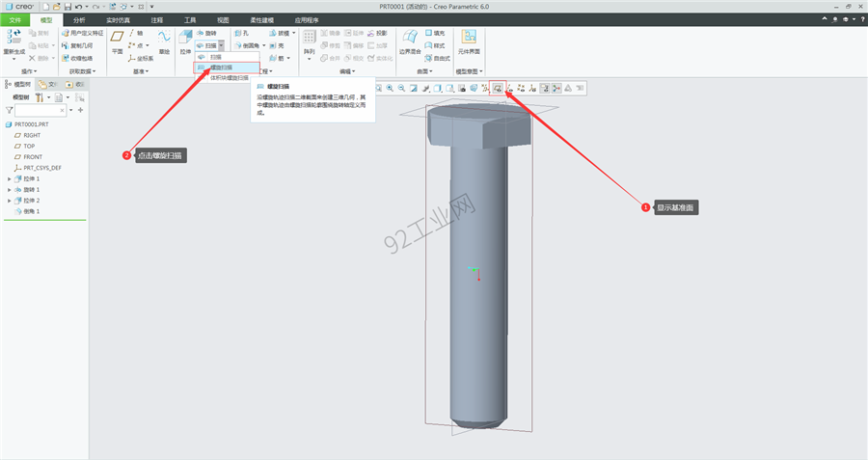The image size is (868, 460).
Task: Click the zoom in magnifier icon
Action: [x=390, y=88]
